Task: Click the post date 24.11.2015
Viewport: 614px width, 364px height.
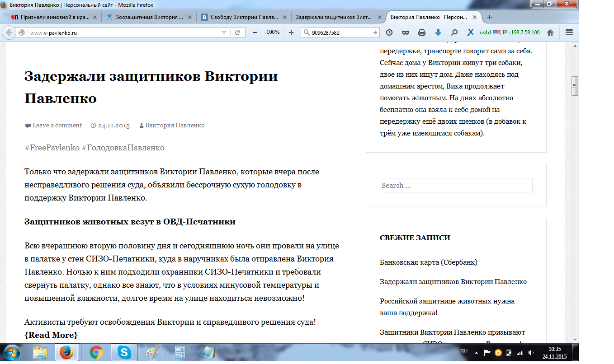Action: click(113, 126)
